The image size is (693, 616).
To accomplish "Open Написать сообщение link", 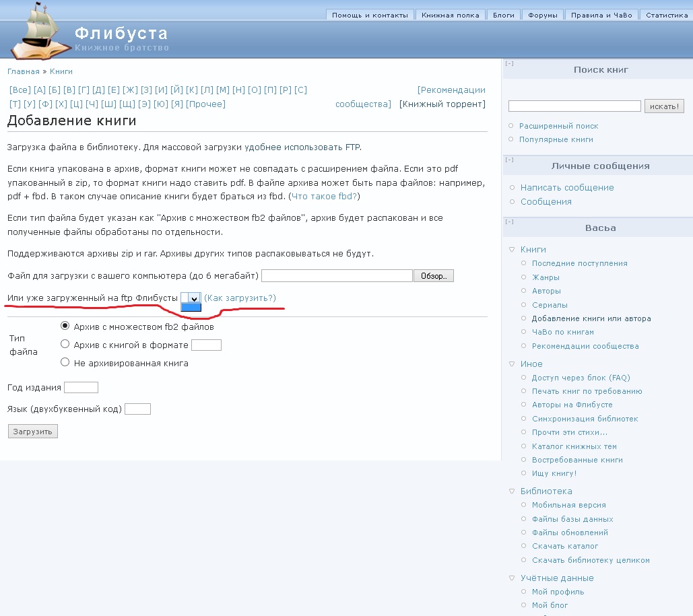I will click(567, 188).
